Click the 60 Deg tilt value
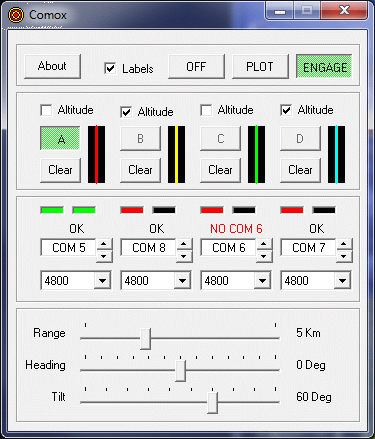Image resolution: width=375 pixels, height=439 pixels. pos(314,397)
